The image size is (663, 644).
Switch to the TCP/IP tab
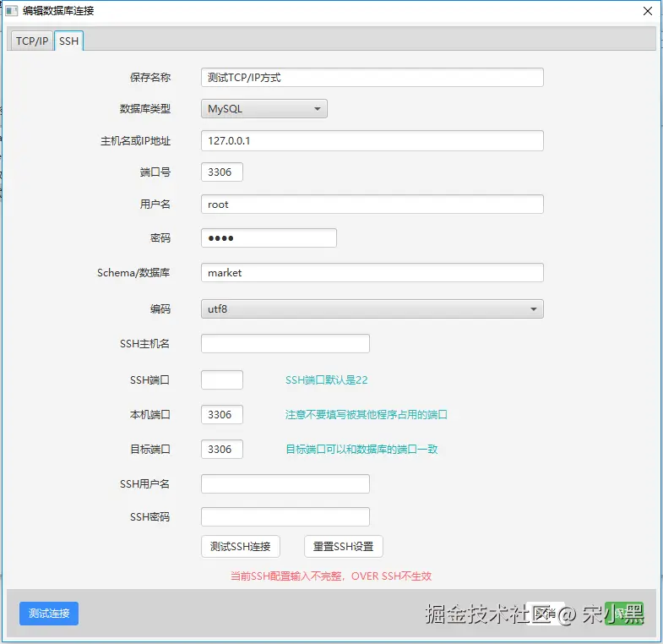[x=32, y=41]
